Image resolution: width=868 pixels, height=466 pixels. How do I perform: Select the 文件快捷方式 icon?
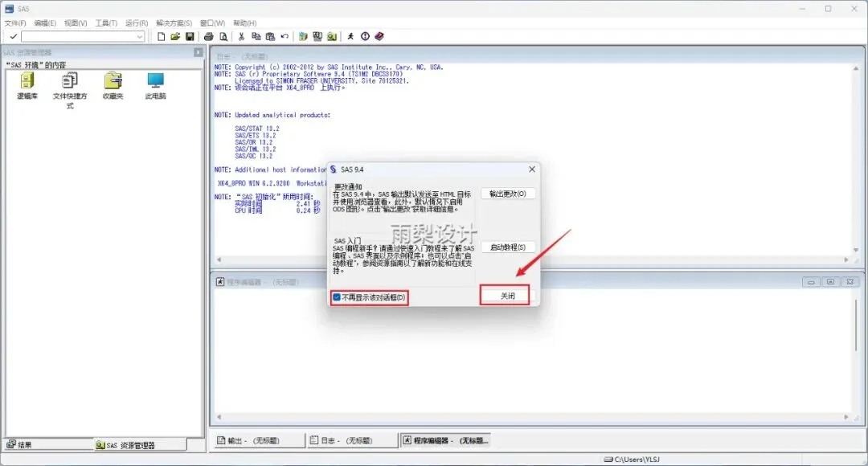pyautogui.click(x=70, y=81)
